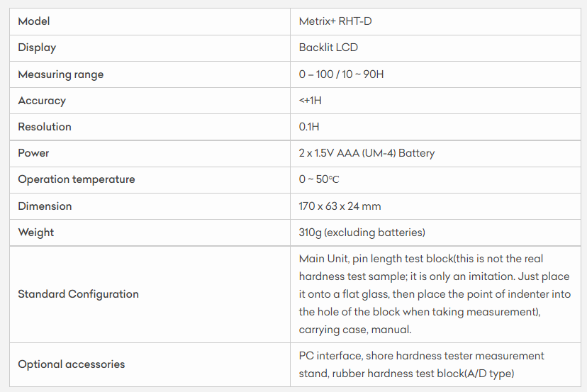
Task: Click the "Power" row label
Action: point(33,153)
